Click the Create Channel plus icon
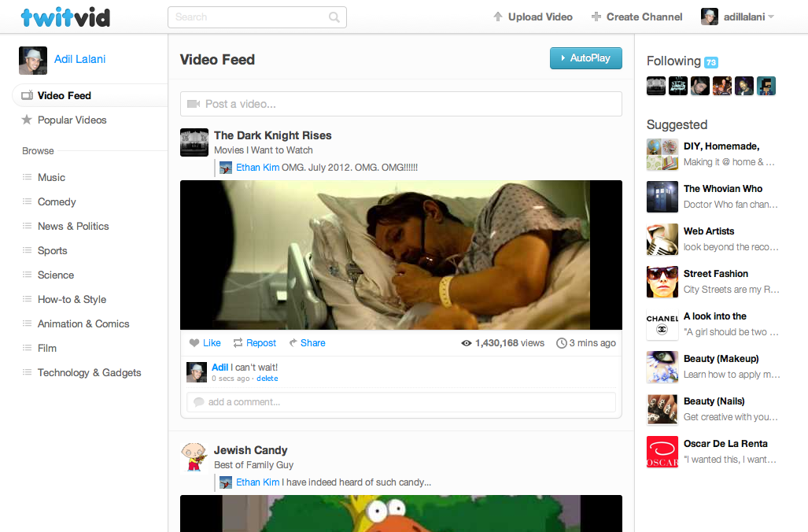 (x=596, y=17)
